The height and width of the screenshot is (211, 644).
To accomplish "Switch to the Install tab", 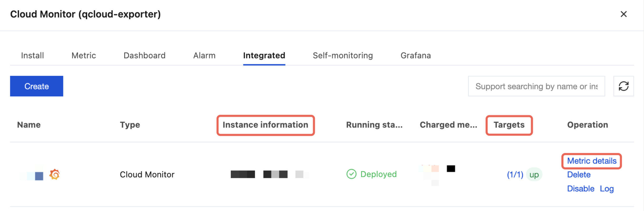I will pyautogui.click(x=32, y=56).
